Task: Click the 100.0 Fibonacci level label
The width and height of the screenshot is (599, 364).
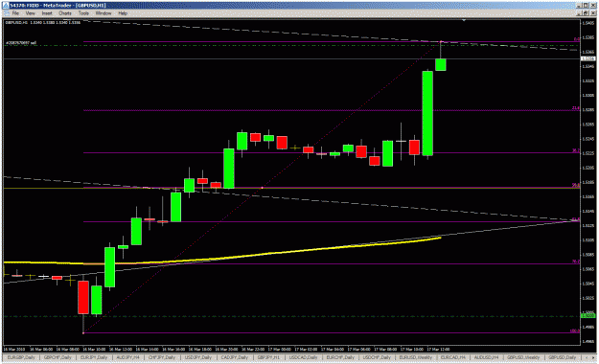Action: pos(575,331)
